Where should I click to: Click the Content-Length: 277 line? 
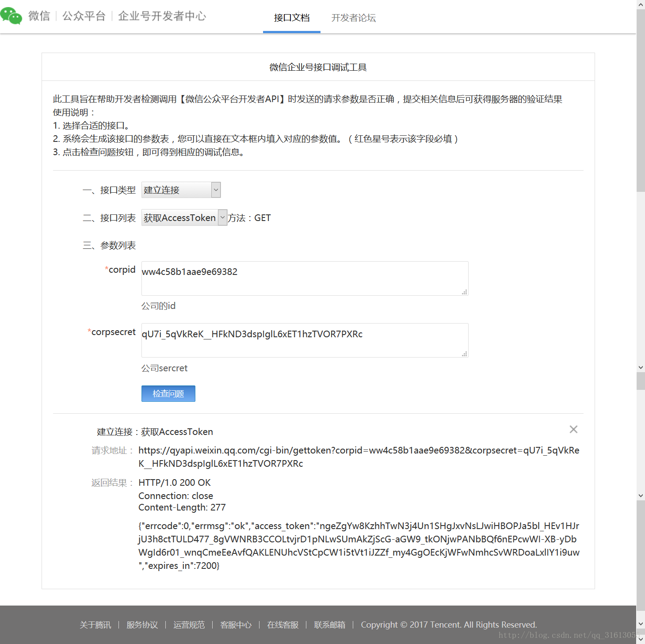[x=182, y=507]
